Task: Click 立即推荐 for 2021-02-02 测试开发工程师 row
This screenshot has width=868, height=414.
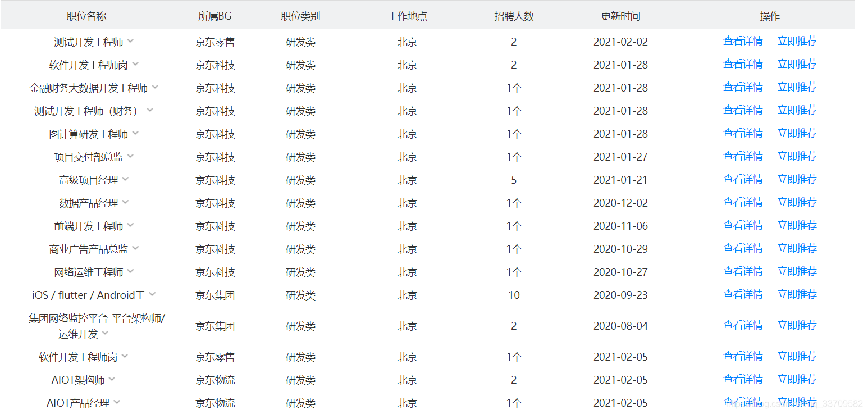Action: [797, 41]
